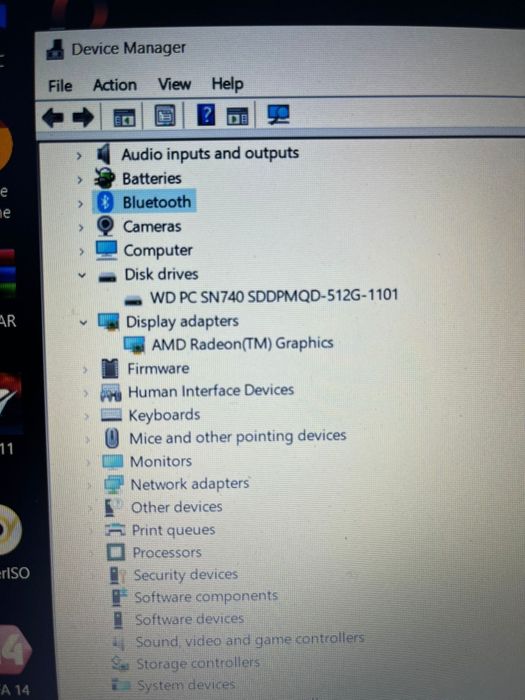Image resolution: width=525 pixels, height=700 pixels.
Task: Click the Software components icon
Action: point(119,597)
